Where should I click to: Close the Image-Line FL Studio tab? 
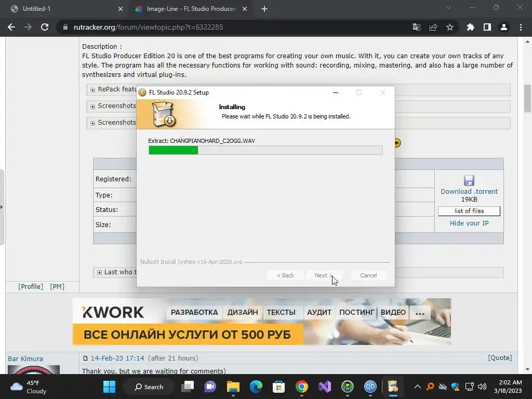[x=245, y=9]
